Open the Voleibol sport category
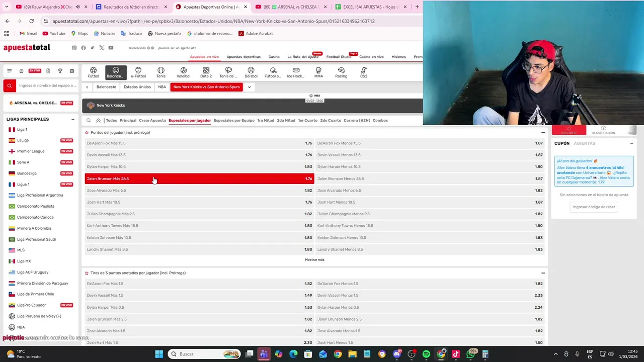 click(x=184, y=72)
